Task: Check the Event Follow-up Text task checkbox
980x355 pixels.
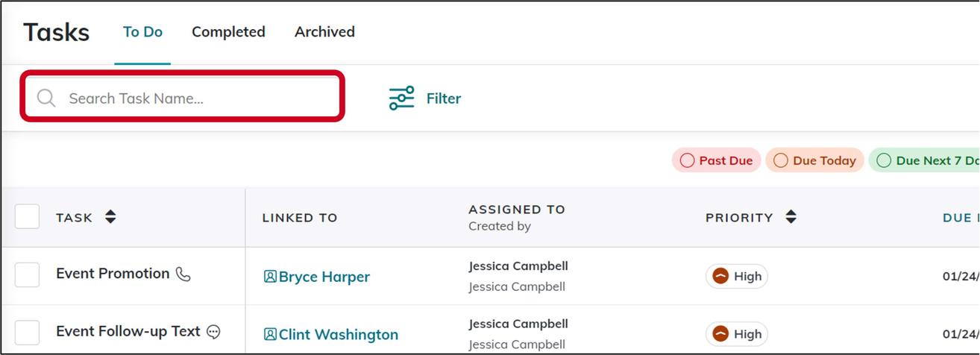Action: pos(28,332)
